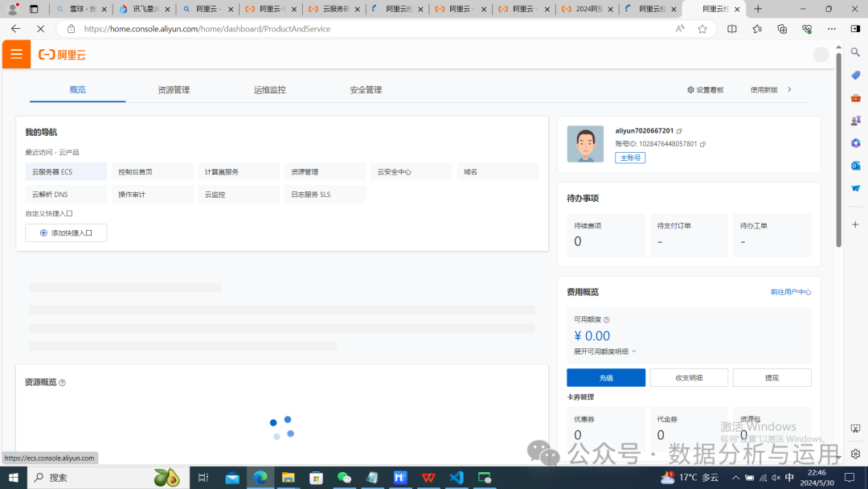Image resolution: width=868 pixels, height=489 pixels.
Task: Add this page to favorites with the star
Action: 702,29
